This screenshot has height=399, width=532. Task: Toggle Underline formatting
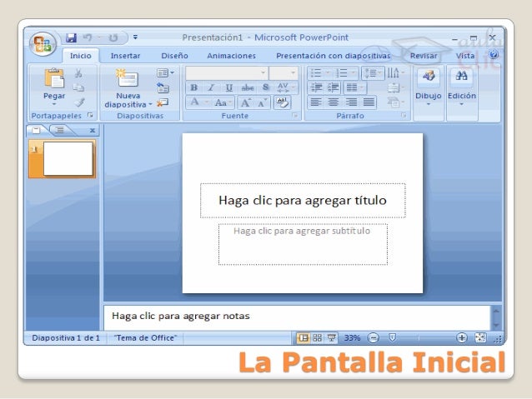229,87
